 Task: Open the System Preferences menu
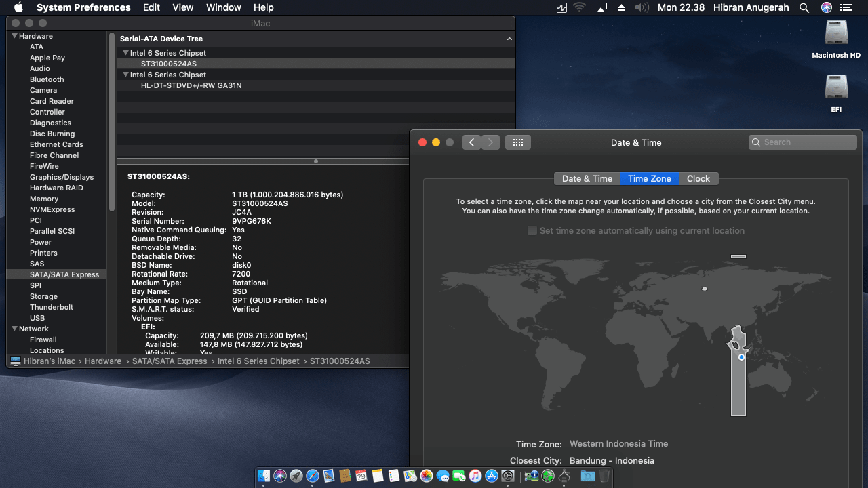[x=83, y=7]
